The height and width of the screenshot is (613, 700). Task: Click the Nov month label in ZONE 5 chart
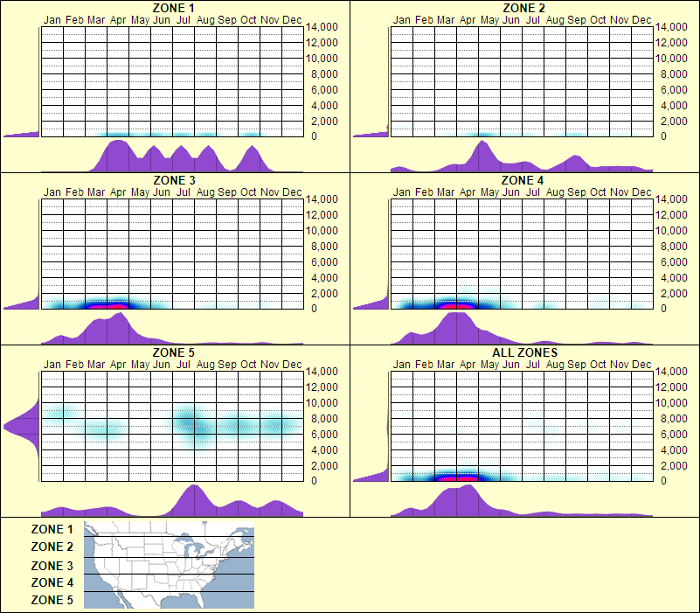click(x=270, y=365)
